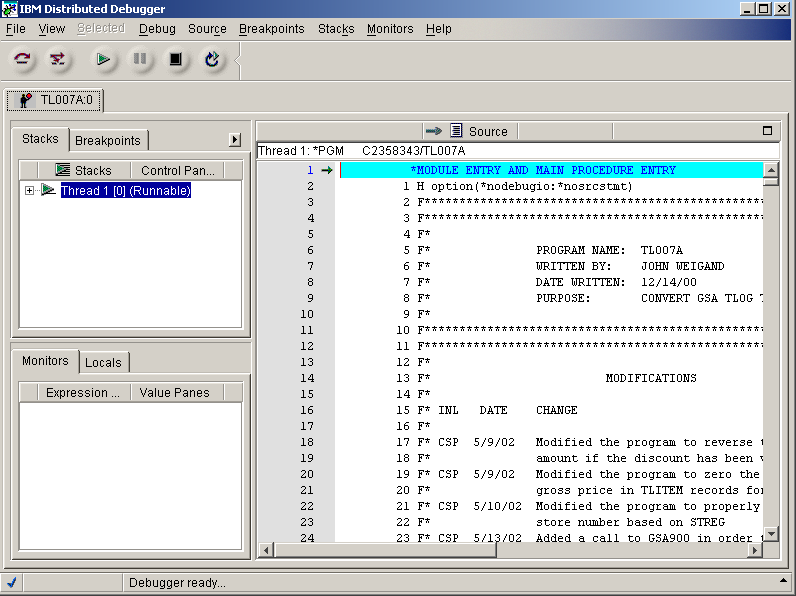Open the Breakpoints menu
Image resolution: width=796 pixels, height=596 pixels.
coord(272,29)
